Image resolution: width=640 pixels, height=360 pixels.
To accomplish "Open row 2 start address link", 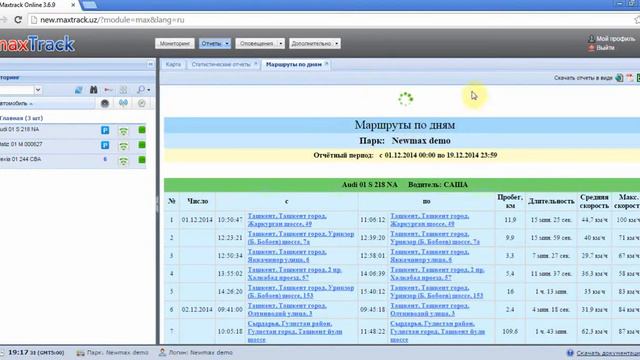I will click(x=301, y=238).
